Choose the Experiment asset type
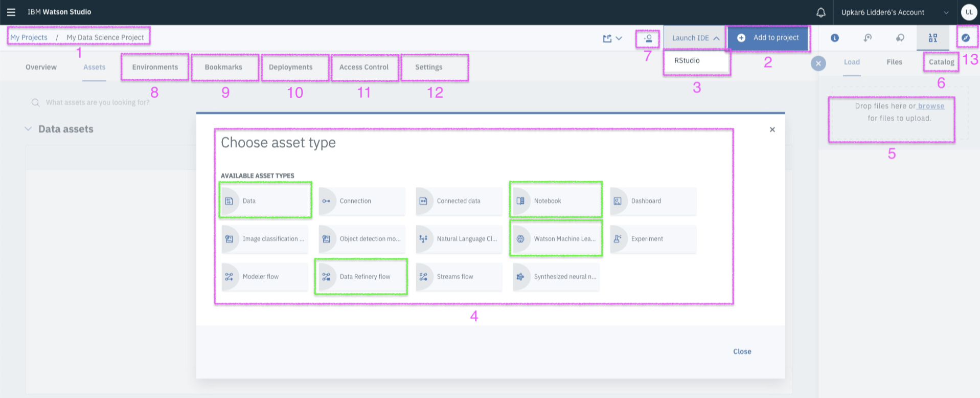The image size is (980, 398). 653,239
